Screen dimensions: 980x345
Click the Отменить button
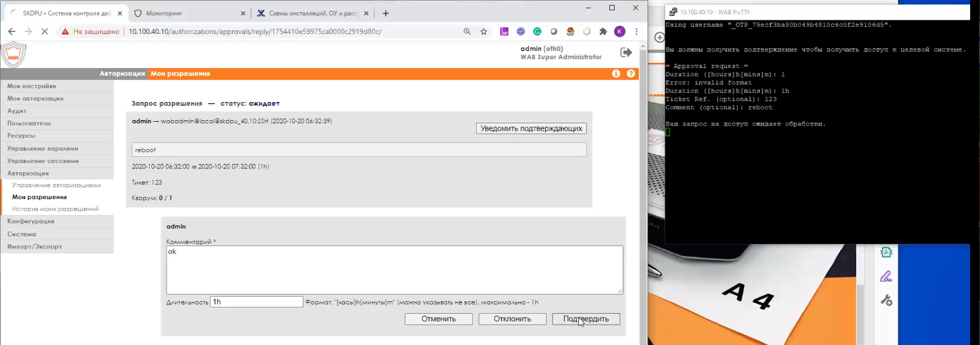click(x=439, y=319)
